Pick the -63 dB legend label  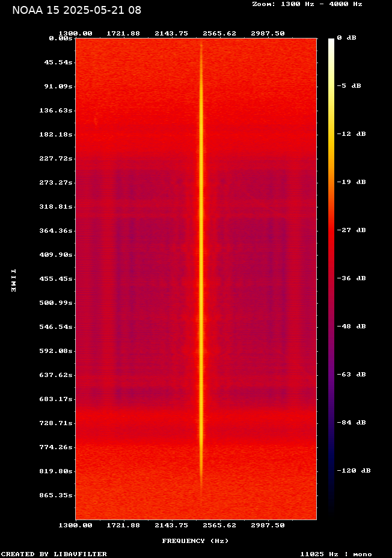[352, 374]
